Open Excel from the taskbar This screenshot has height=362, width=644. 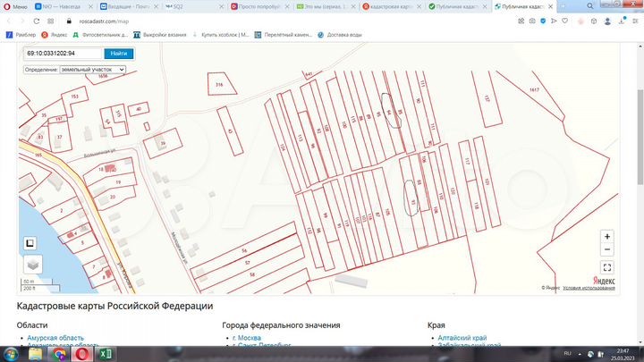(106, 354)
